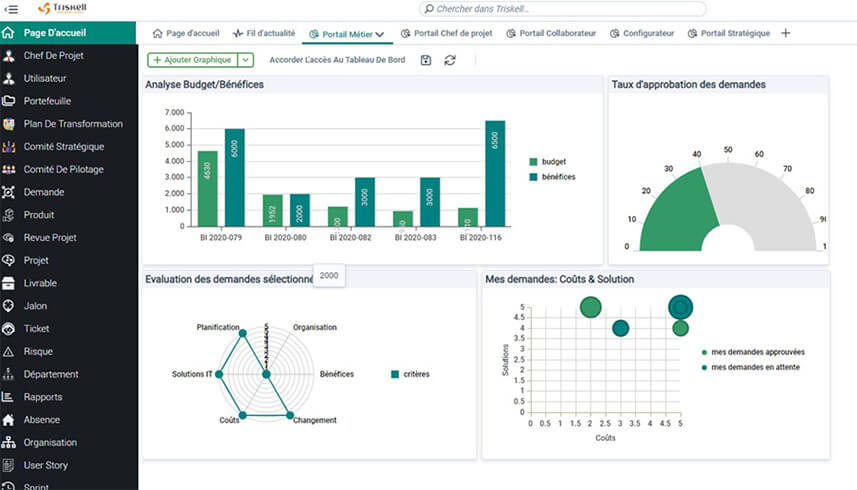857x490 pixels.
Task: Open Comité De Pilotage icon
Action: click(x=8, y=169)
